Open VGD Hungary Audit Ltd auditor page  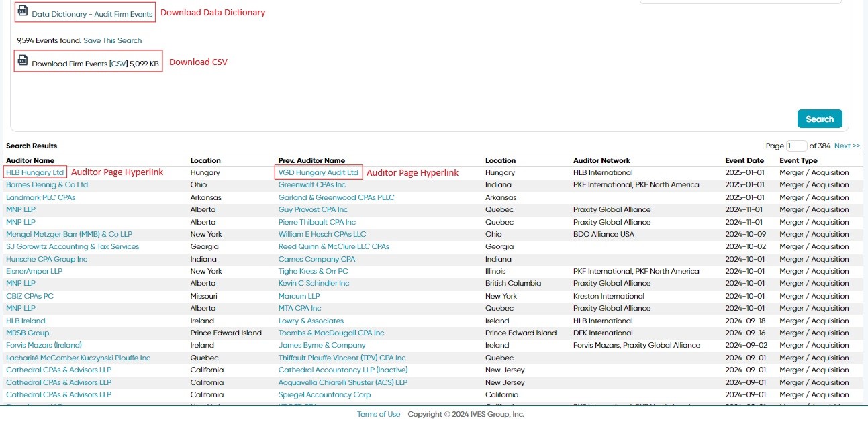[x=319, y=172]
